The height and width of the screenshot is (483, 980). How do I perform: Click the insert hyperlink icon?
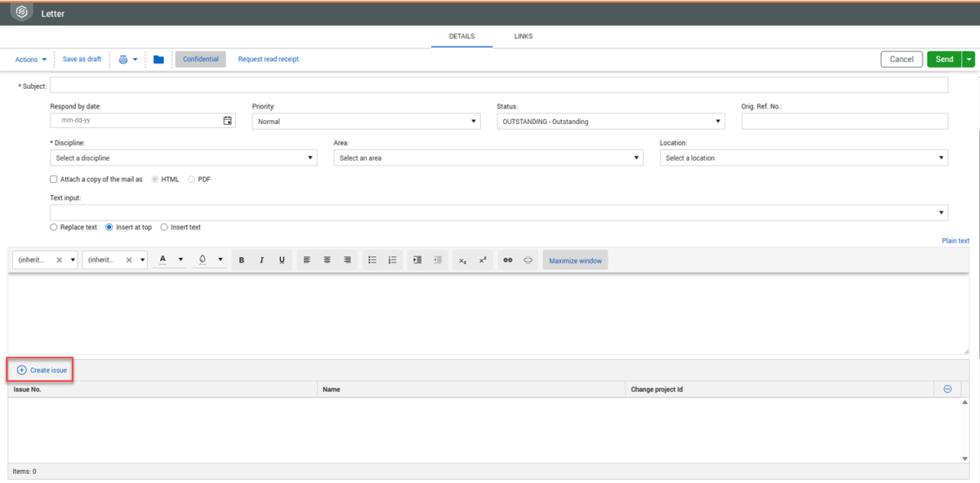point(507,260)
